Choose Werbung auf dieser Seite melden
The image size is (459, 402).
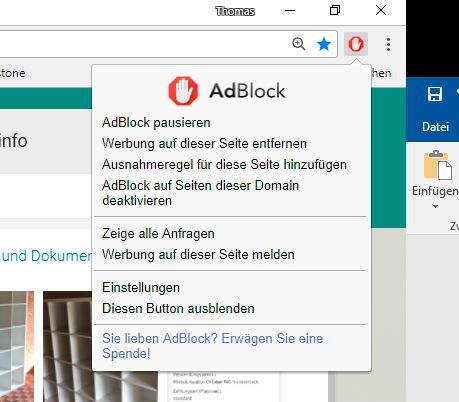click(198, 255)
